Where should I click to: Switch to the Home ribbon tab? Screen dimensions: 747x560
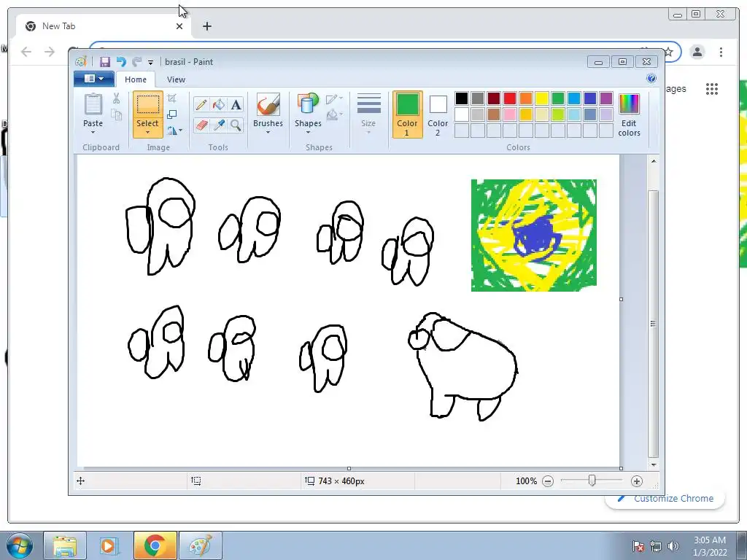tap(136, 79)
